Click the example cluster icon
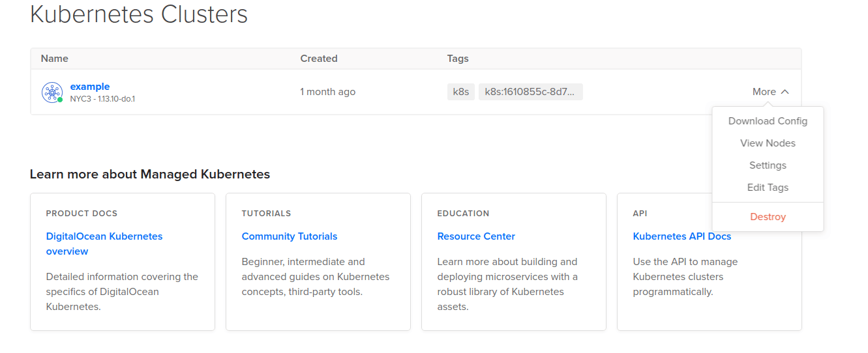 (x=52, y=92)
